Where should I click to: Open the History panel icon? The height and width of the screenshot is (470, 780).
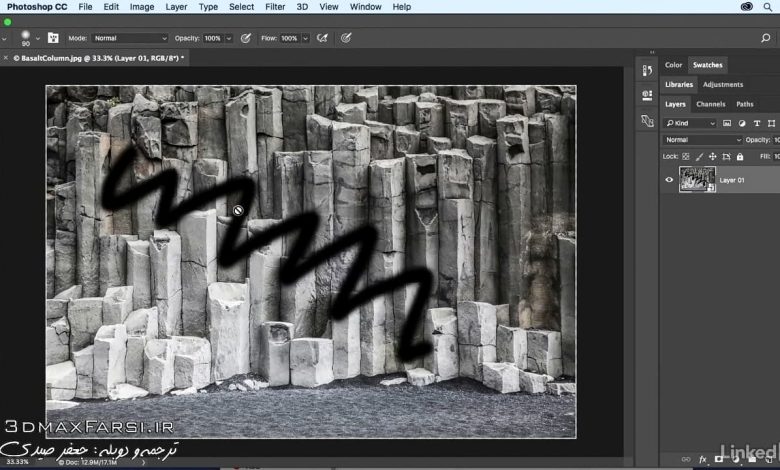coord(647,71)
